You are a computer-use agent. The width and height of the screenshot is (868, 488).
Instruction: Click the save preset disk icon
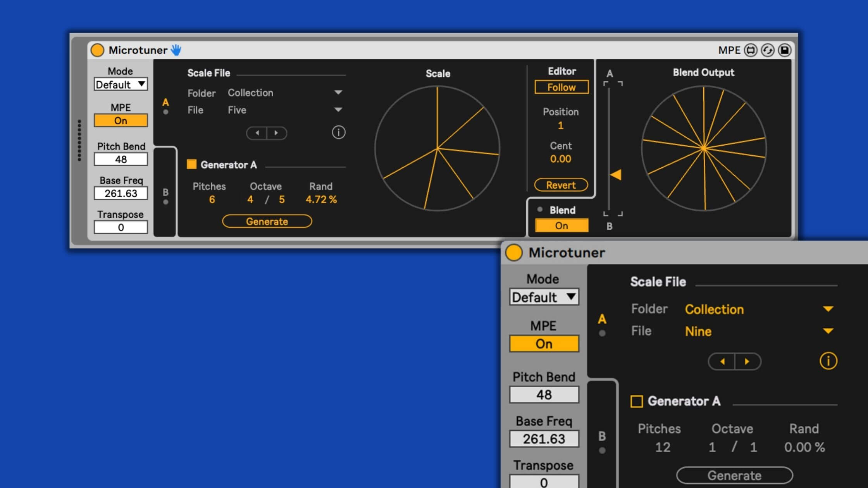pos(785,50)
